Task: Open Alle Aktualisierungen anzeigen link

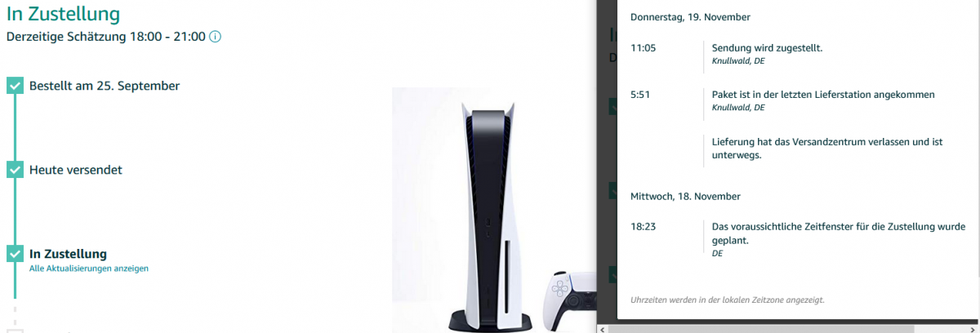Action: [x=89, y=268]
